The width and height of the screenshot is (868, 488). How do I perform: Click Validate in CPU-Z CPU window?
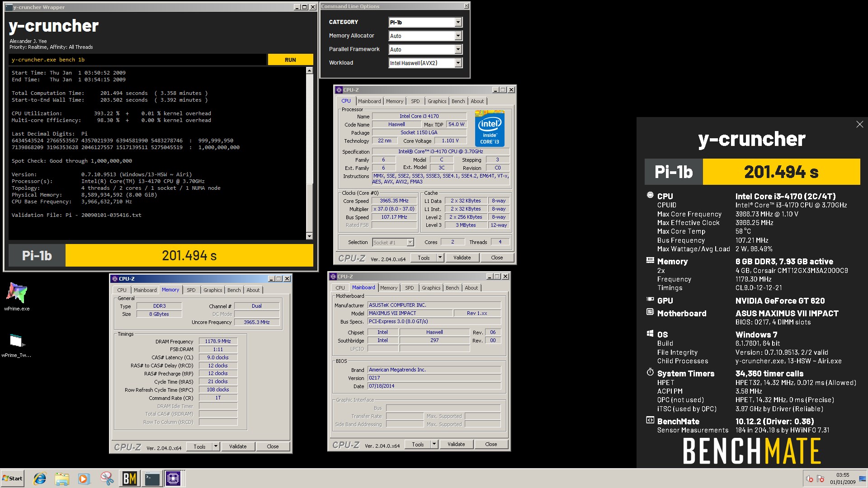pos(462,258)
